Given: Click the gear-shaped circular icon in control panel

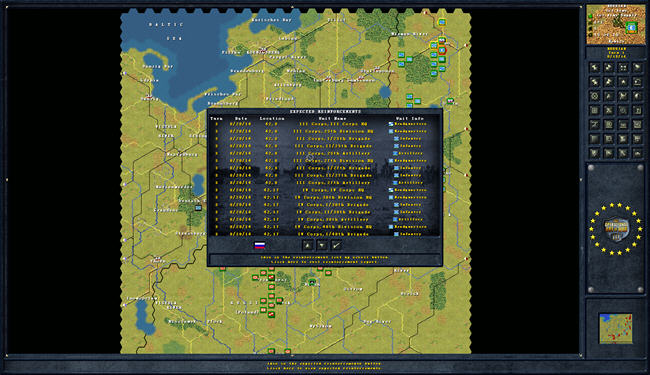Looking at the screenshot, I should click(594, 96).
